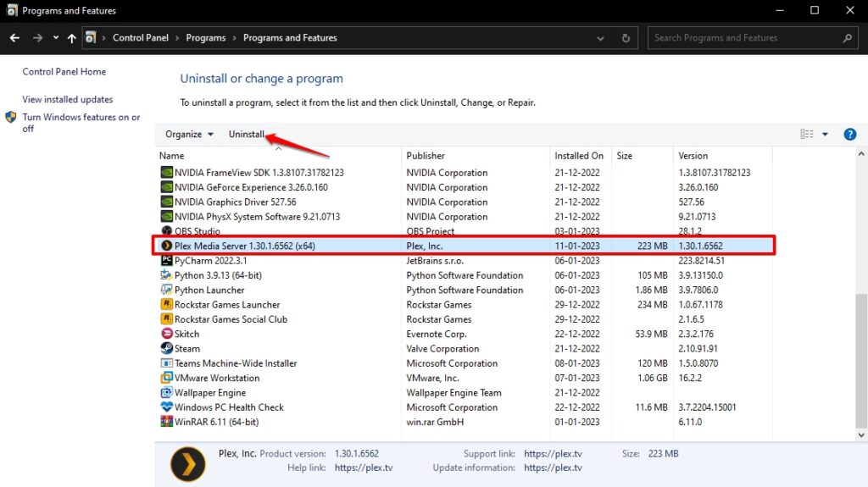Viewport: 868px width, 487px height.
Task: Go to Control Panel Home
Action: (x=64, y=73)
